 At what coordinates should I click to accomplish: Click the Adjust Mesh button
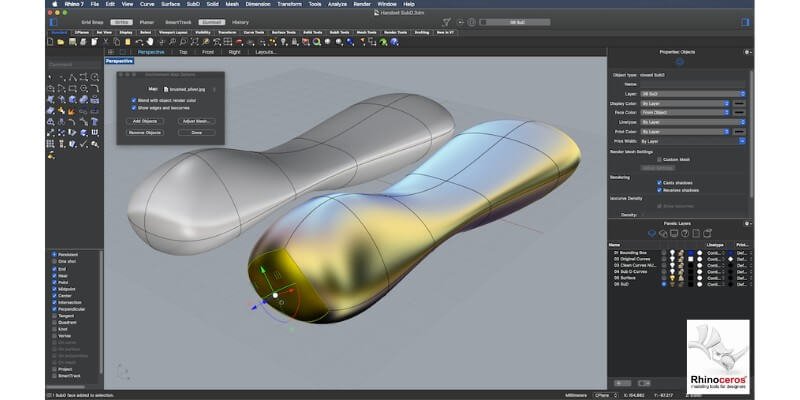pyautogui.click(x=196, y=121)
